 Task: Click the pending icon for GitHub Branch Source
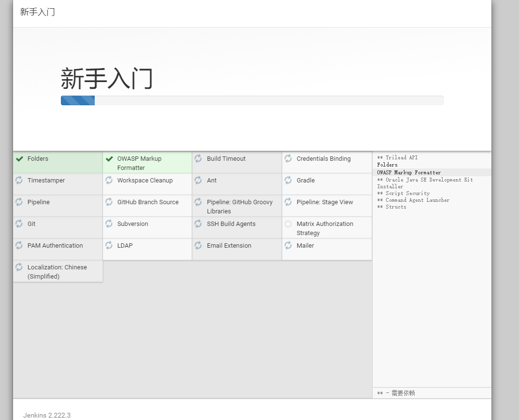click(109, 202)
